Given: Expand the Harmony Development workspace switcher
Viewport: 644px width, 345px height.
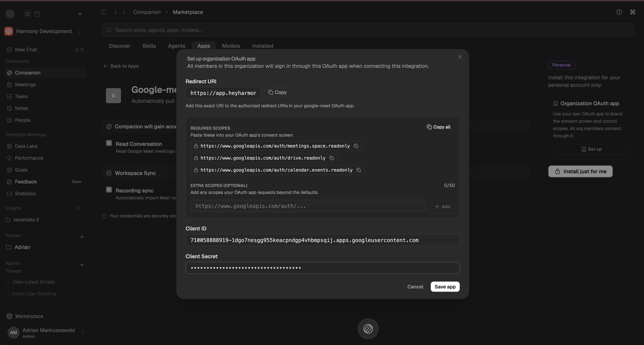Looking at the screenshot, I should pos(79,31).
